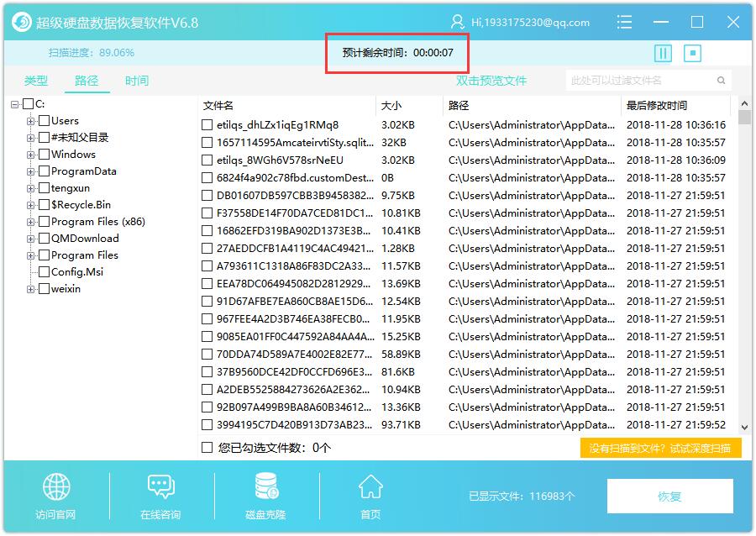Click the search magnifier in the filter box
756x536 pixels.
[x=721, y=81]
